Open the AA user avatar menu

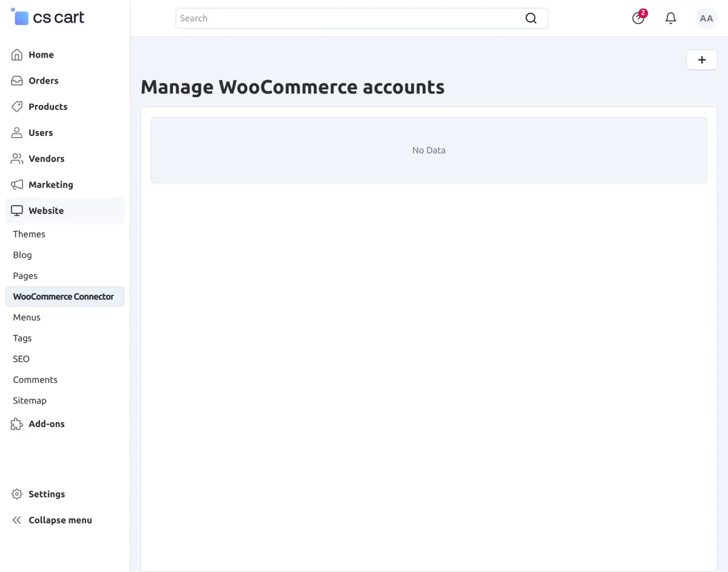click(706, 18)
